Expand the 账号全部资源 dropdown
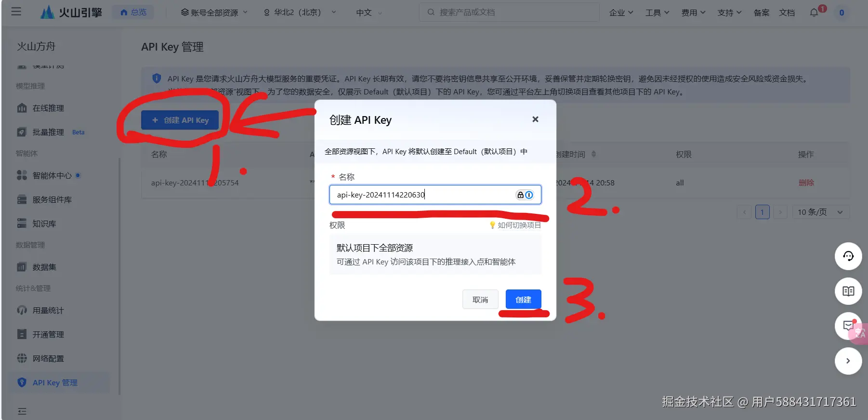Viewport: 868px width, 420px height. (x=214, y=12)
